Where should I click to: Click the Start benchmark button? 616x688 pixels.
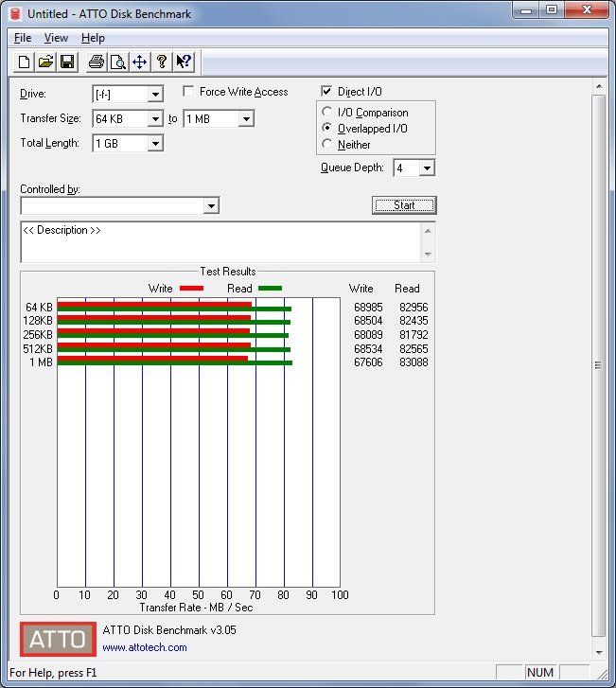pos(404,205)
